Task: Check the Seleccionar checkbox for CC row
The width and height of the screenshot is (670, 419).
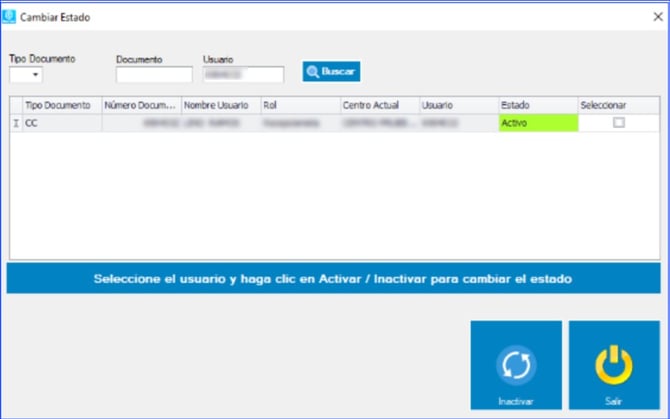Action: [x=619, y=123]
